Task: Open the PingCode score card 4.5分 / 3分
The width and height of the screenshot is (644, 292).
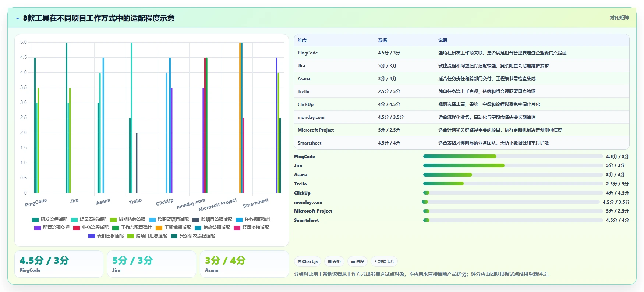Action: pyautogui.click(x=59, y=264)
